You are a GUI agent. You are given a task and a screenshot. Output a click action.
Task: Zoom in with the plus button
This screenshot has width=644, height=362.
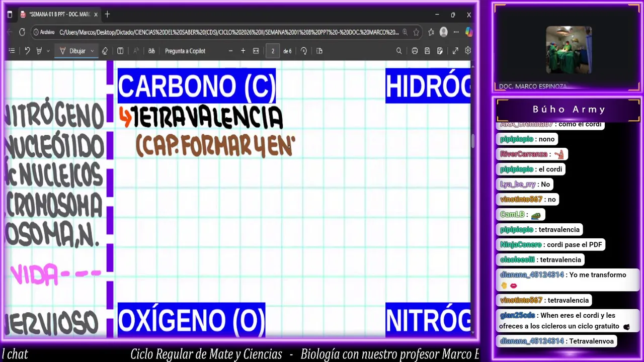[x=243, y=51]
